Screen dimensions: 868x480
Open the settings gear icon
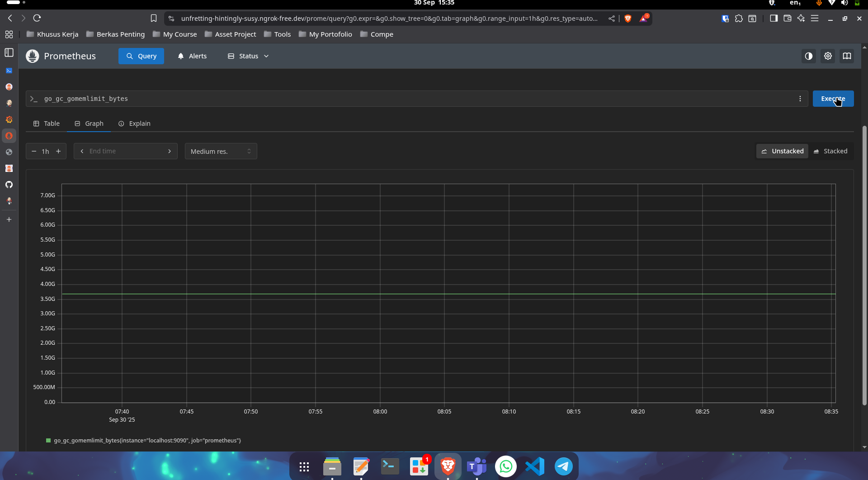tap(828, 56)
